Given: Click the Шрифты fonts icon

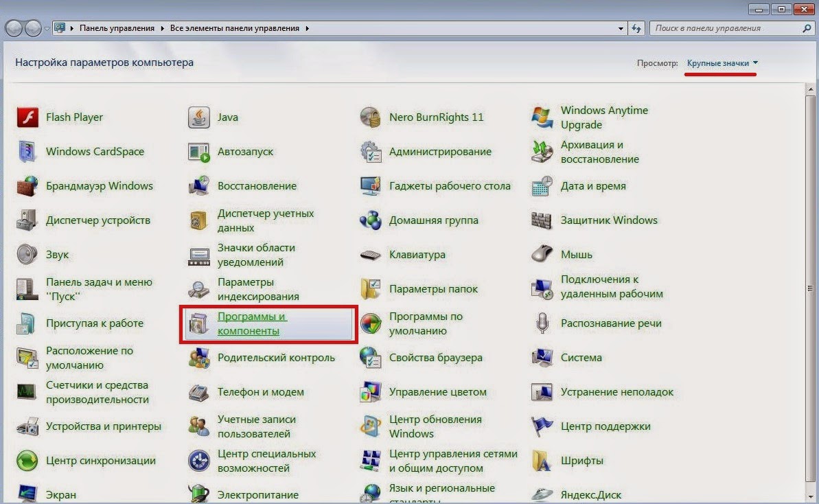Looking at the screenshot, I should 542,461.
